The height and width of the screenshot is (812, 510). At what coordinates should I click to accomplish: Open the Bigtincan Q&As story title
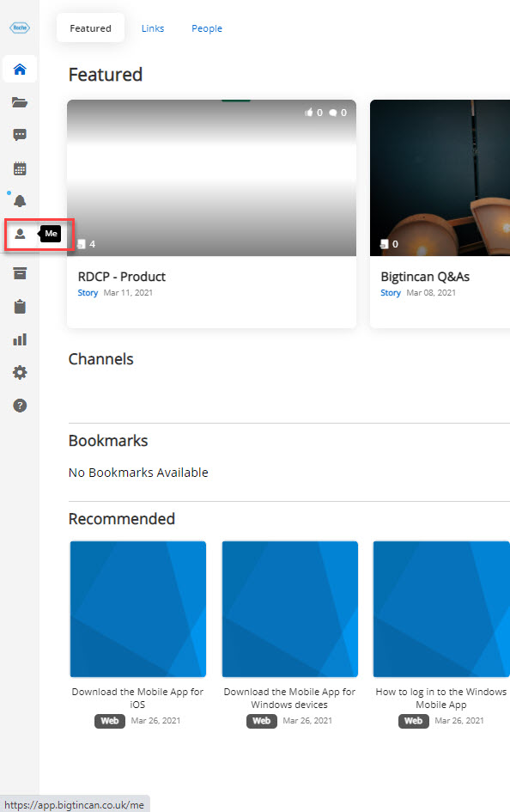click(x=425, y=277)
